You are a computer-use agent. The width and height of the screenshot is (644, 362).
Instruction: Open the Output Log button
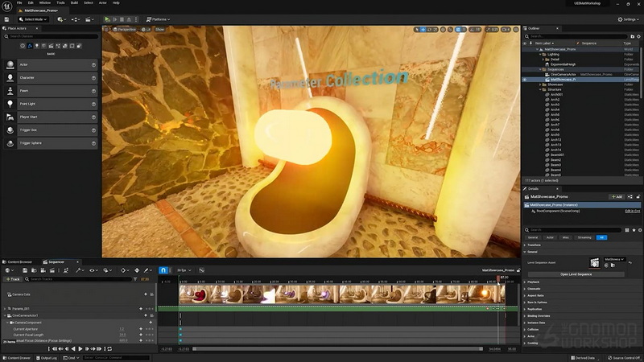47,358
